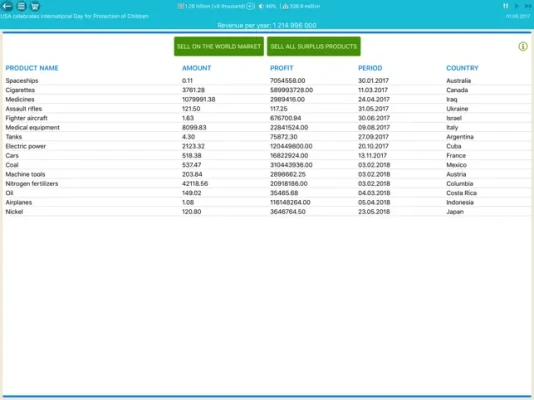Pause the game time
This screenshot has height=400, width=534.
pyautogui.click(x=505, y=6)
